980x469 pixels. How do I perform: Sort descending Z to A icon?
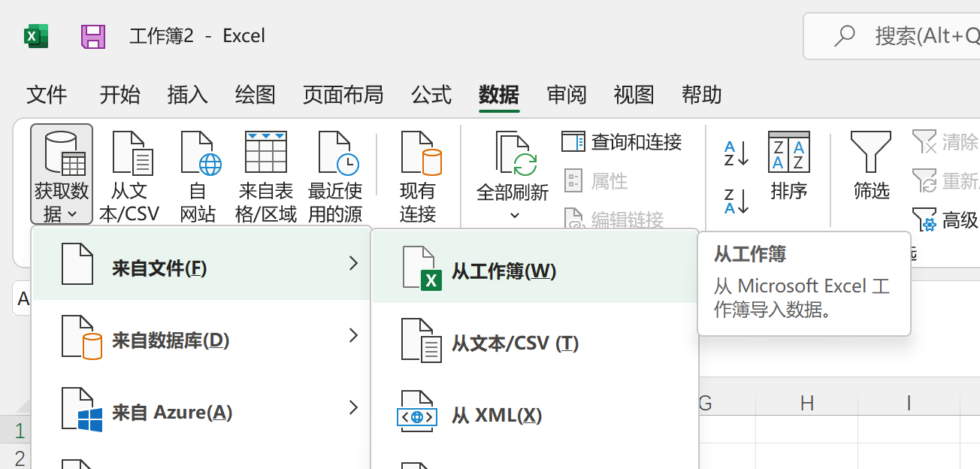tap(736, 201)
